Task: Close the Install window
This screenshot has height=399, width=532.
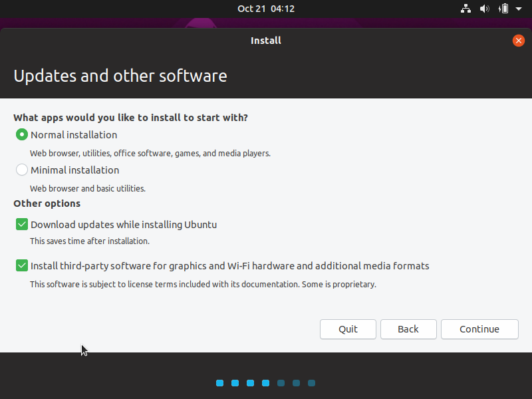Action: pos(519,41)
